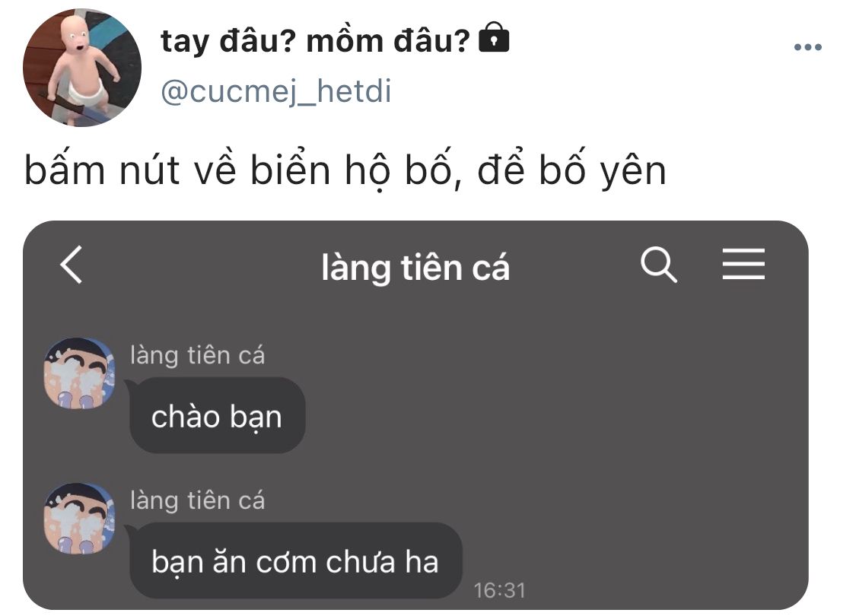Click the display name 'tay đâu? mồm đâu?'
The height and width of the screenshot is (616, 856).
315,41
